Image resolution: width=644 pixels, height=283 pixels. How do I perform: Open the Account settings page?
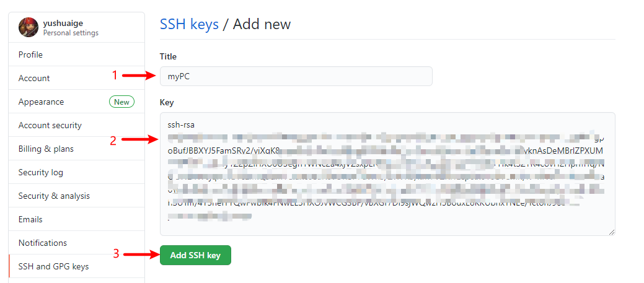[76, 78]
